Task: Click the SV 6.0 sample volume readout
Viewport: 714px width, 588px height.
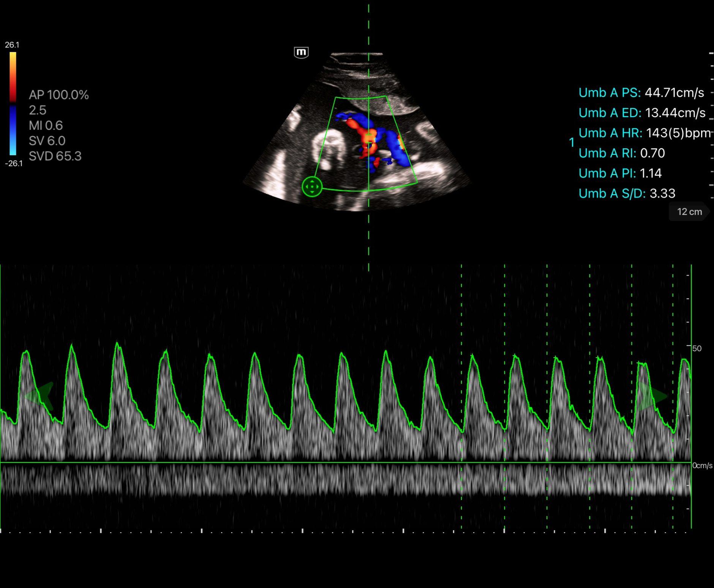Action: click(x=47, y=141)
